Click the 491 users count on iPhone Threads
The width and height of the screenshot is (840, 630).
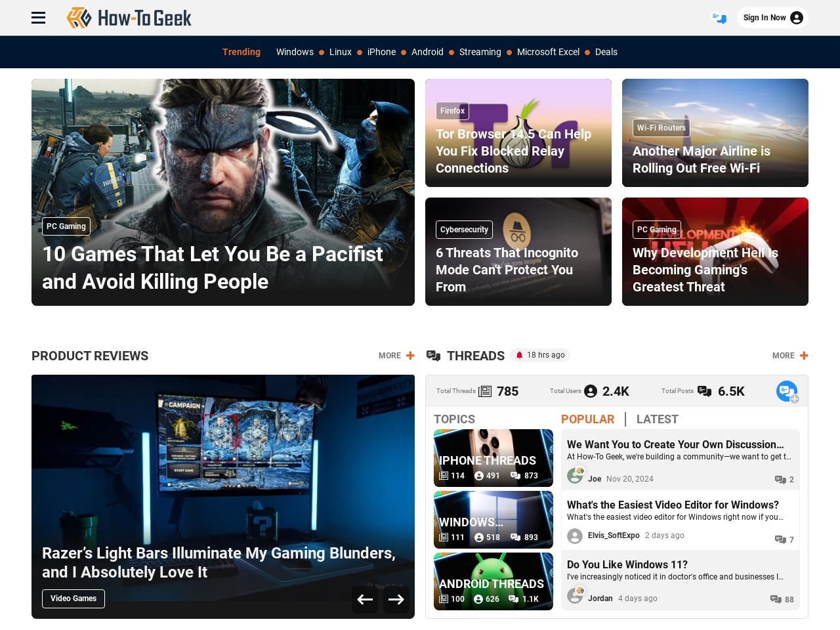tap(487, 476)
